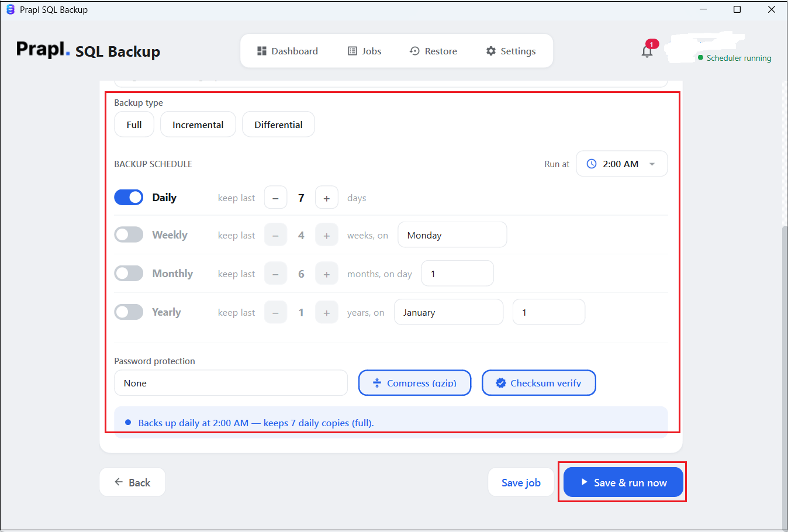The width and height of the screenshot is (788, 532).
Task: Click the BACKUP SCHEDULE heading
Action: click(153, 164)
